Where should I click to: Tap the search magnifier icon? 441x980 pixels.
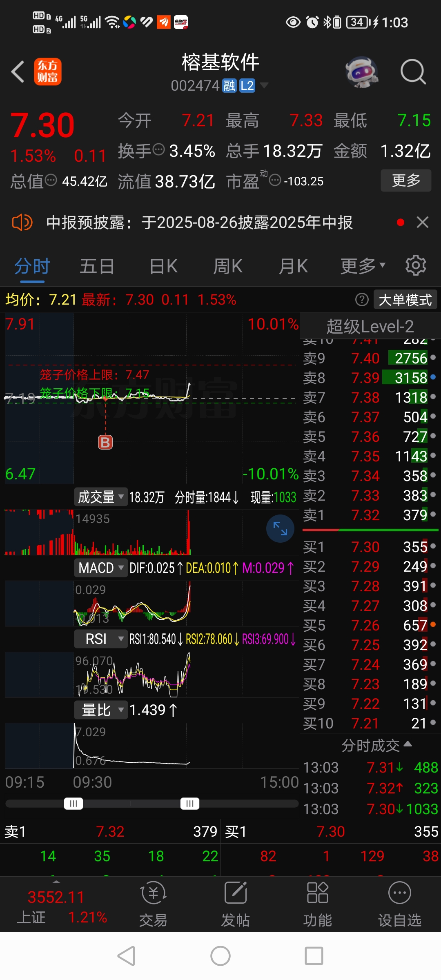(413, 72)
